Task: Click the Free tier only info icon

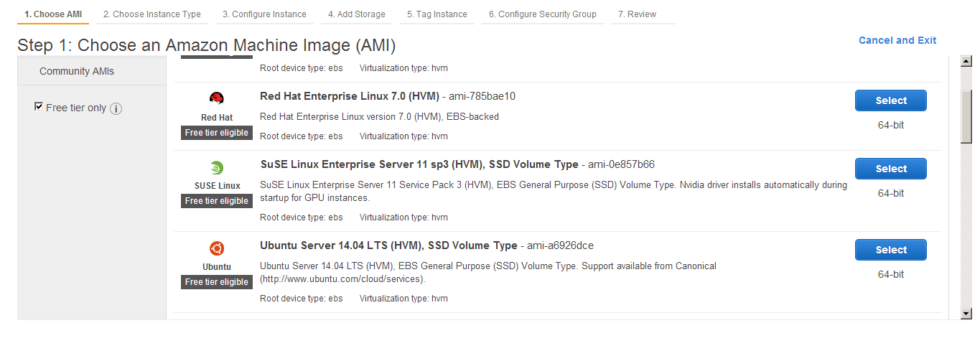Action: tap(116, 108)
